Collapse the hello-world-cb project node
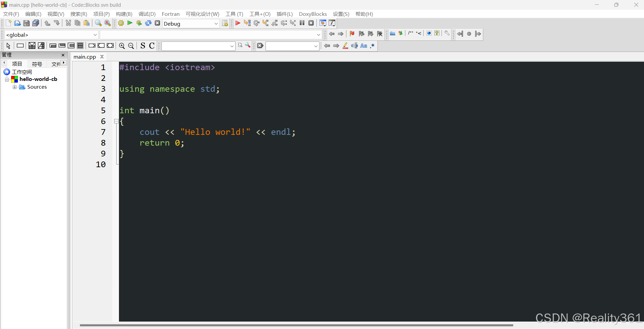This screenshot has height=329, width=644. coord(7,80)
